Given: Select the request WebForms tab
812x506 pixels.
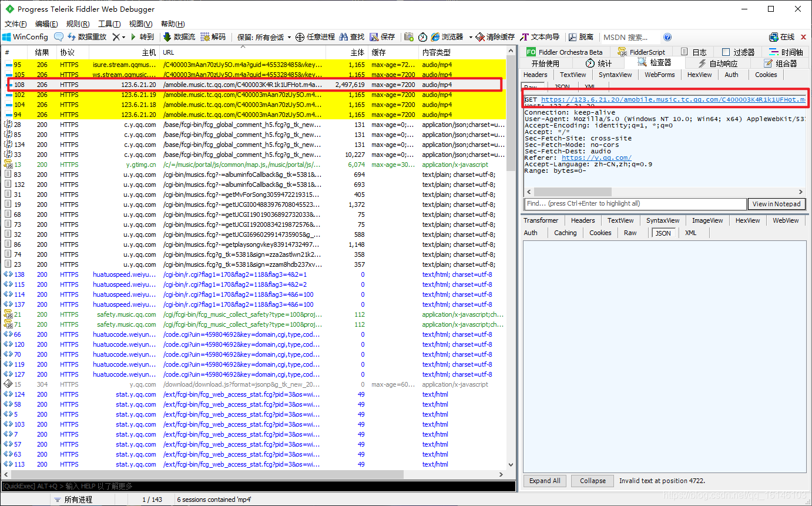Looking at the screenshot, I should pyautogui.click(x=659, y=75).
